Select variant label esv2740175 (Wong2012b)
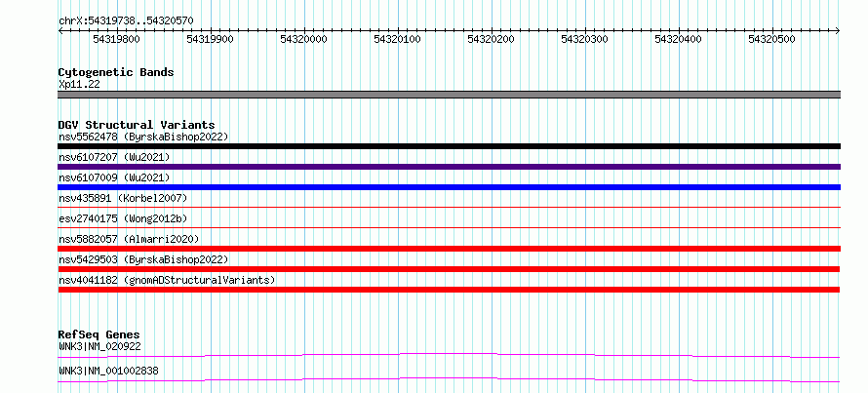Screen dimensions: 868x393 [x=123, y=218]
